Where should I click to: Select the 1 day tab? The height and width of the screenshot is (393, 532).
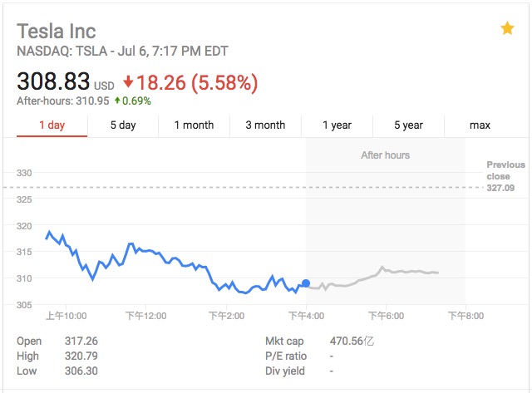coord(52,125)
